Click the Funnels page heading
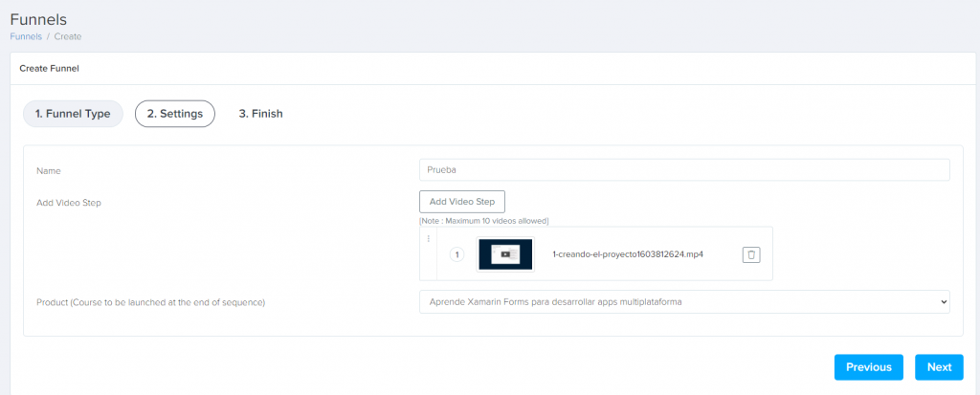The width and height of the screenshot is (980, 395). pos(38,18)
